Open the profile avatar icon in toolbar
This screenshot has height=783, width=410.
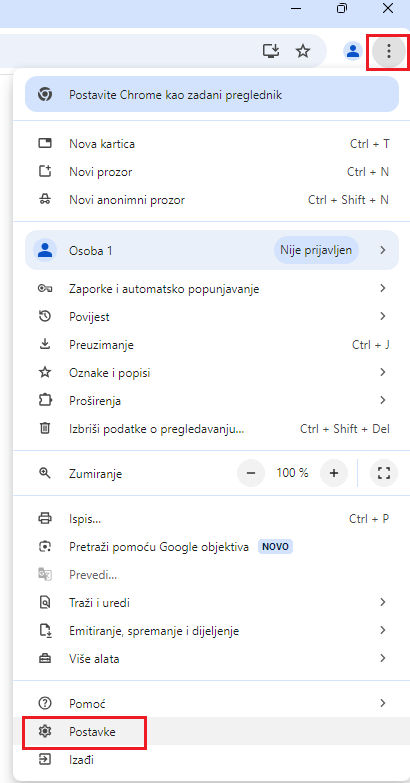click(x=353, y=51)
